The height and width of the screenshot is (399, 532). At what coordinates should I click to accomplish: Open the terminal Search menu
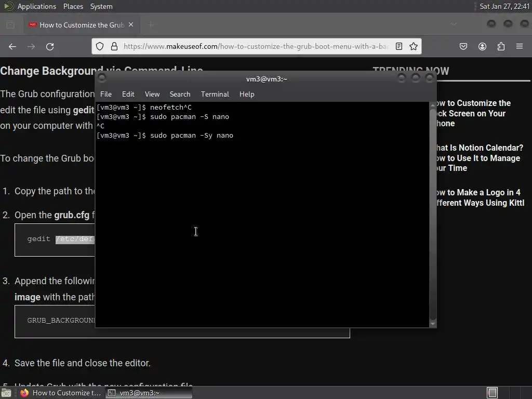click(180, 95)
